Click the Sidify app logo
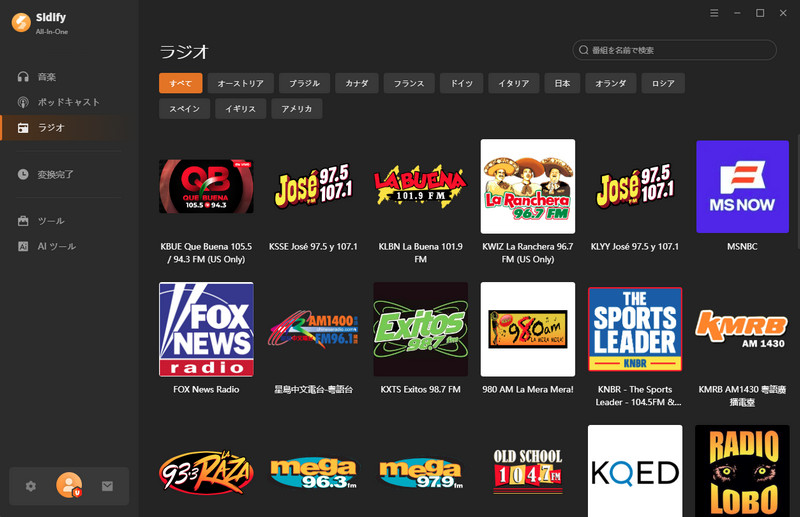 (x=20, y=22)
